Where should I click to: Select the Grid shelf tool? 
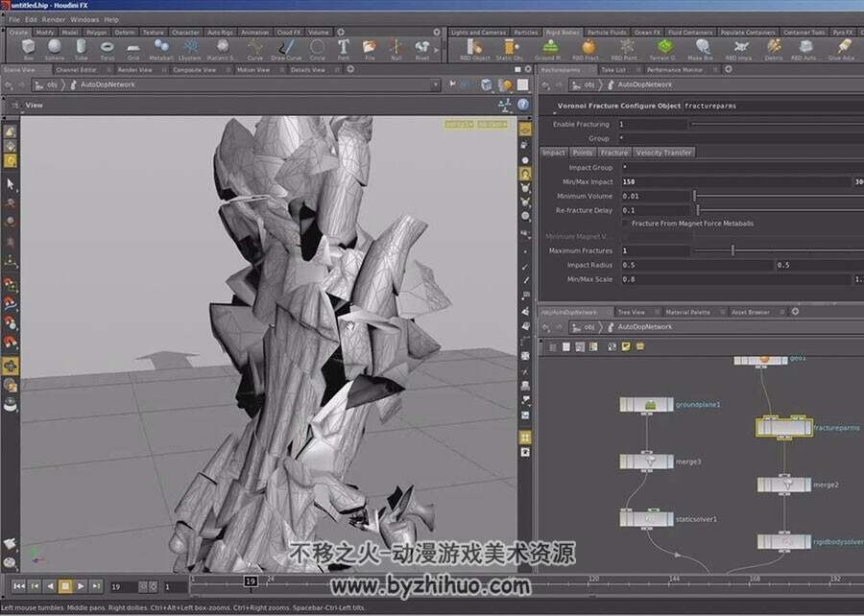coord(133,49)
